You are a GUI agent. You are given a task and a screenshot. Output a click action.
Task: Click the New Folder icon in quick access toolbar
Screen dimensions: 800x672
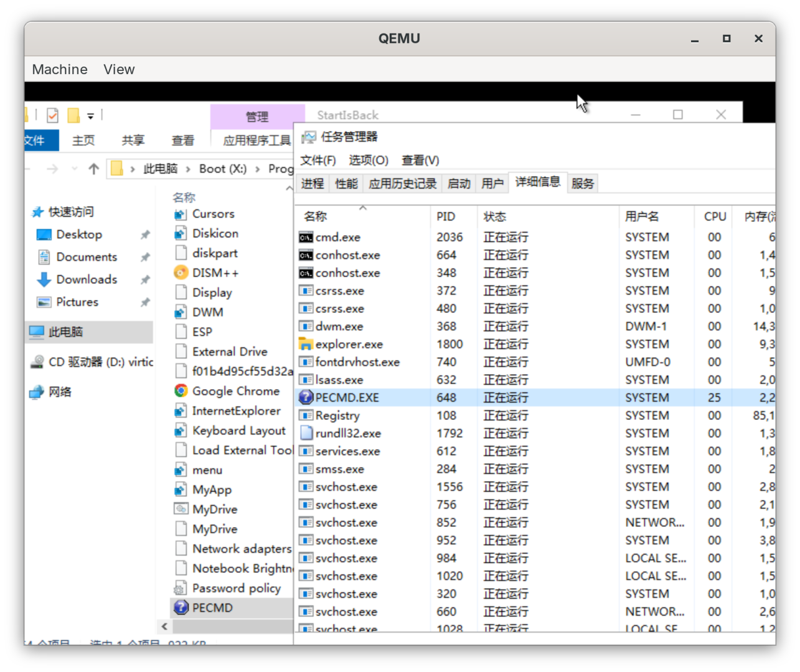[x=73, y=116]
